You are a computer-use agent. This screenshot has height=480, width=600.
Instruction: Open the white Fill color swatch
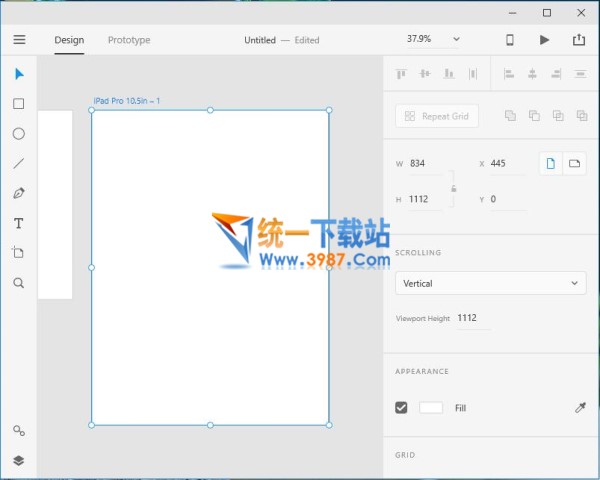pyautogui.click(x=431, y=408)
